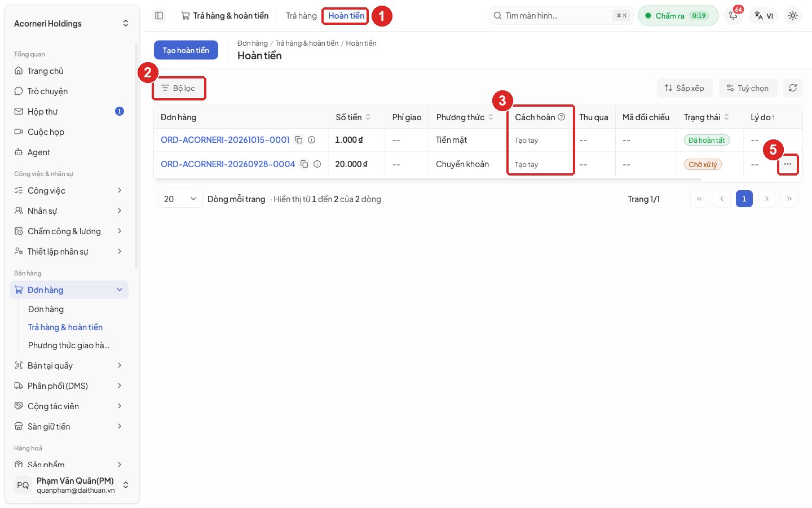Open the Acorneri Holdings workspace switcher
The height and width of the screenshot is (508, 812).
click(71, 23)
